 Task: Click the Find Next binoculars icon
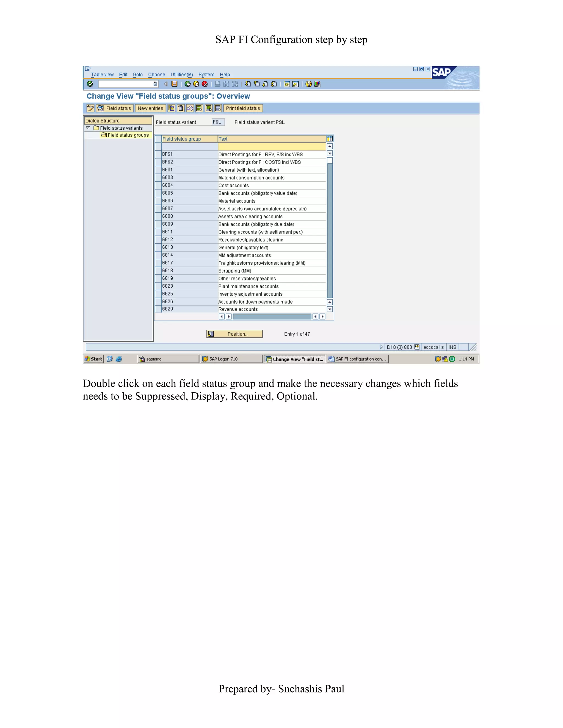click(235, 84)
